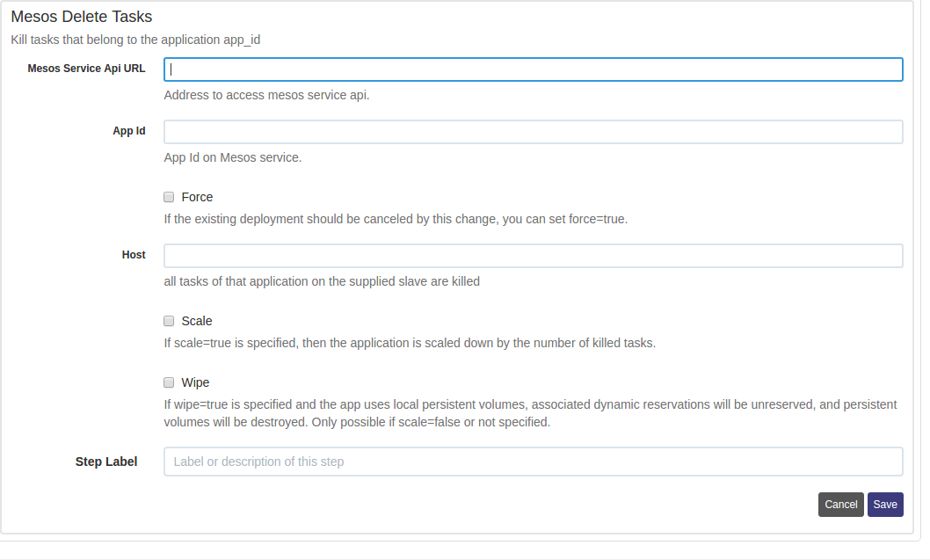
Task: Click the Step Label text field
Action: point(534,462)
